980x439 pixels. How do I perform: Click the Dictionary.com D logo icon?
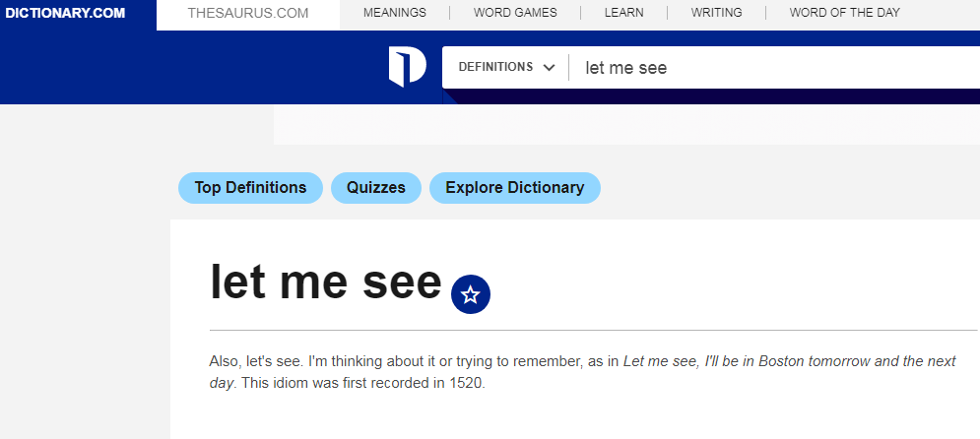(x=408, y=67)
